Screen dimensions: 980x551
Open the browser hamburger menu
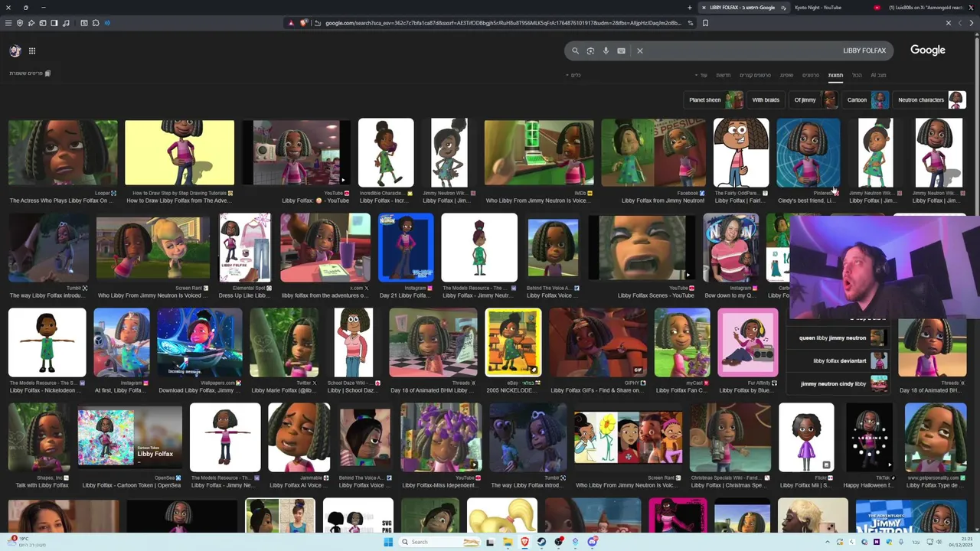tap(8, 23)
